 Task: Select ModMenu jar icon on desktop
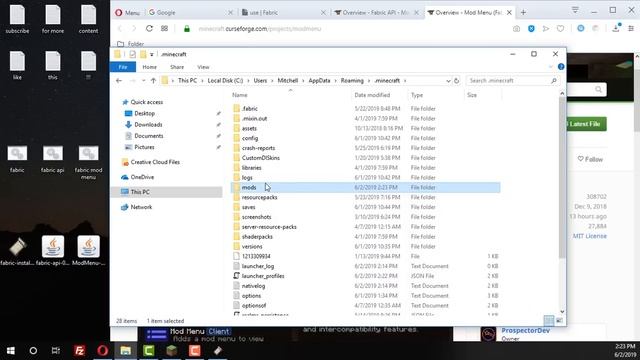click(89, 251)
